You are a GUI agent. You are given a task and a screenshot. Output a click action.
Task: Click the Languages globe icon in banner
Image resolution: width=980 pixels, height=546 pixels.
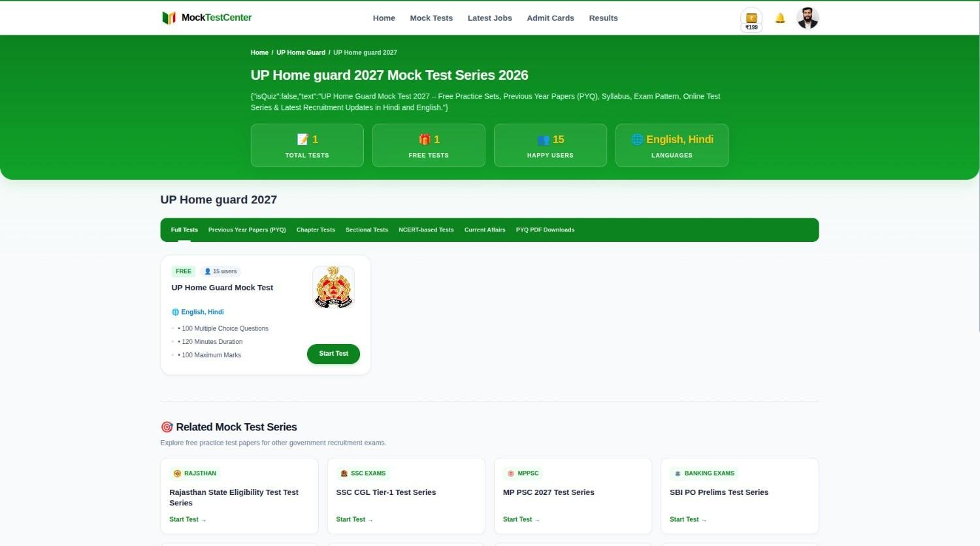click(x=637, y=139)
